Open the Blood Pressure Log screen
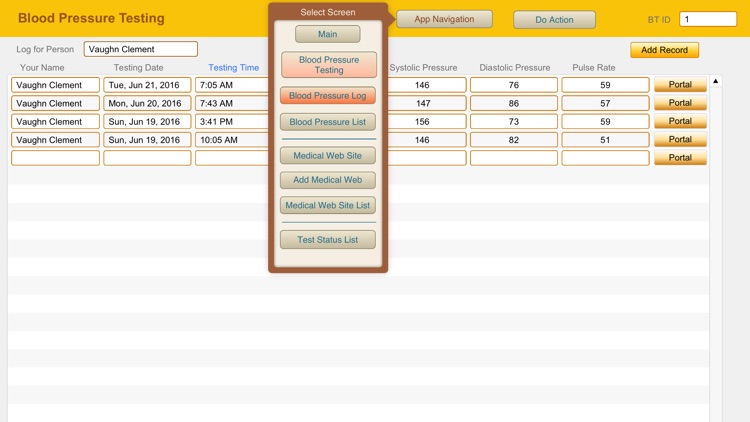This screenshot has width=750, height=422. pos(328,95)
